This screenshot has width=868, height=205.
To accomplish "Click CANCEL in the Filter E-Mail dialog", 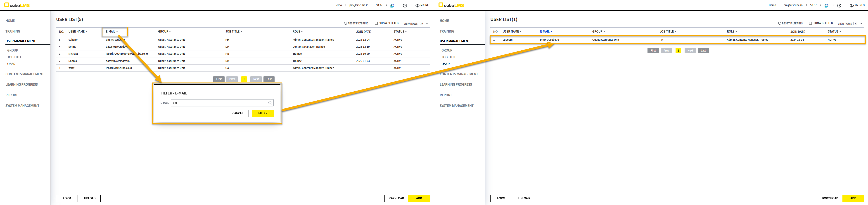I will pyautogui.click(x=237, y=113).
